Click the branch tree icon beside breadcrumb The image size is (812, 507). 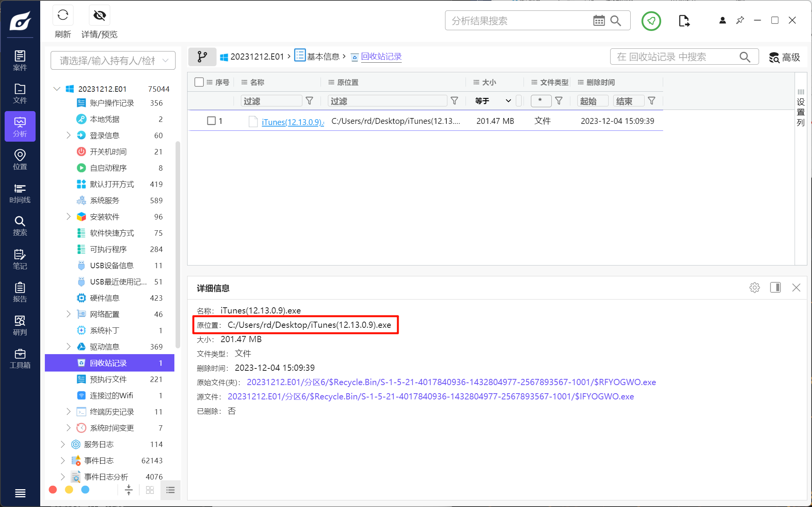click(202, 57)
